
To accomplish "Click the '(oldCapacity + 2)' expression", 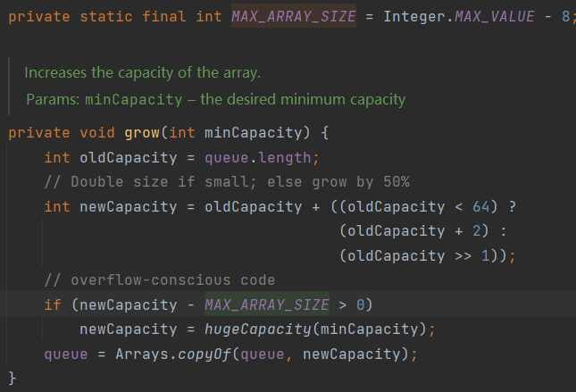I will coord(414,231).
